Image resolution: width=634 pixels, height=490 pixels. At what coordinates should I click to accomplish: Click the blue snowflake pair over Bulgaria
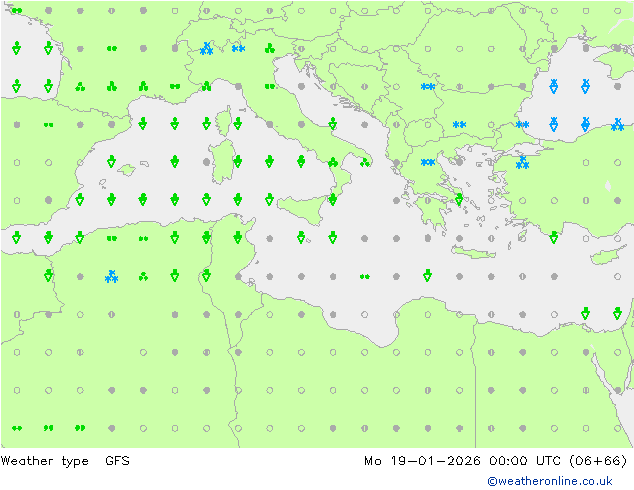point(459,125)
